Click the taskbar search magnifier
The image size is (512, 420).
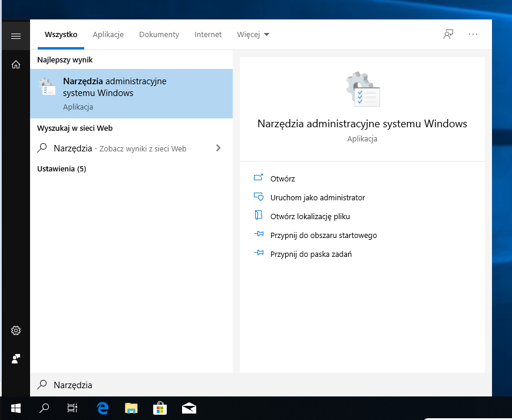(x=44, y=408)
